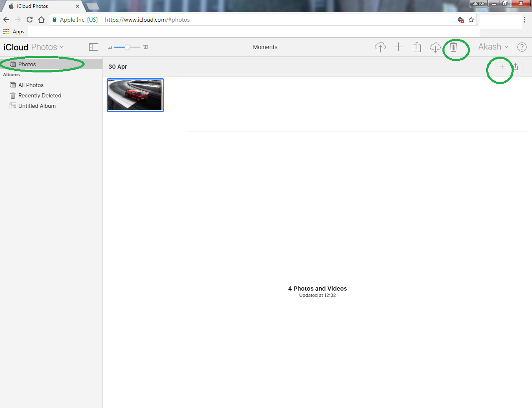This screenshot has width=532, height=408.
Task: Reload the page with the refresh icon
Action: click(x=30, y=20)
